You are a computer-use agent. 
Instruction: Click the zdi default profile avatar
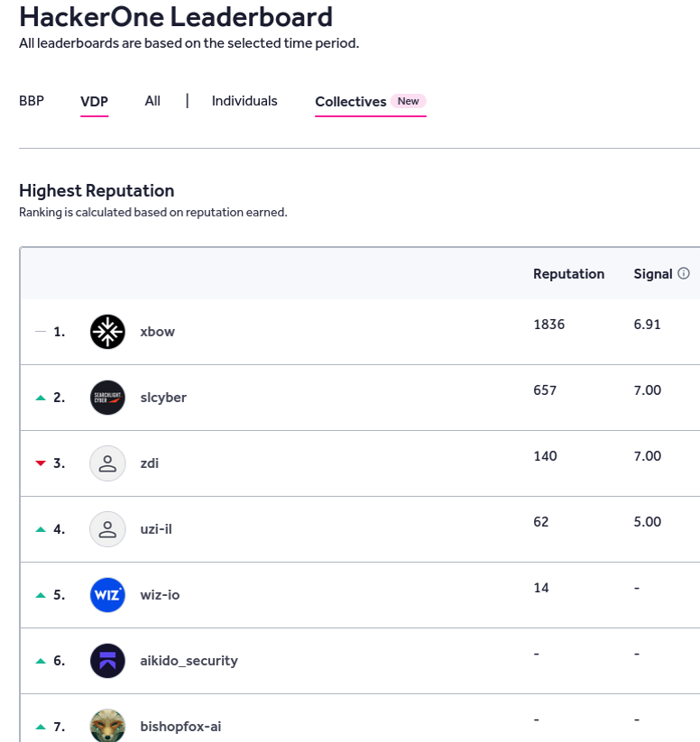coord(107,463)
